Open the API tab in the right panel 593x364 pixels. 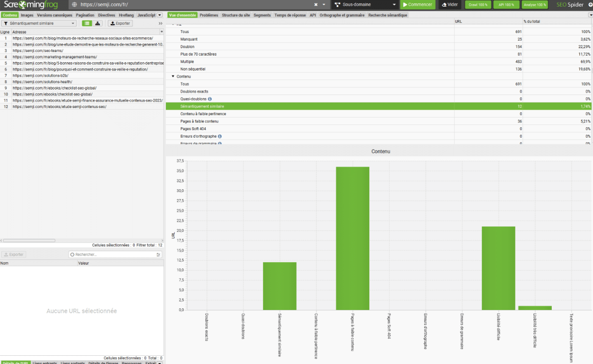pos(313,15)
